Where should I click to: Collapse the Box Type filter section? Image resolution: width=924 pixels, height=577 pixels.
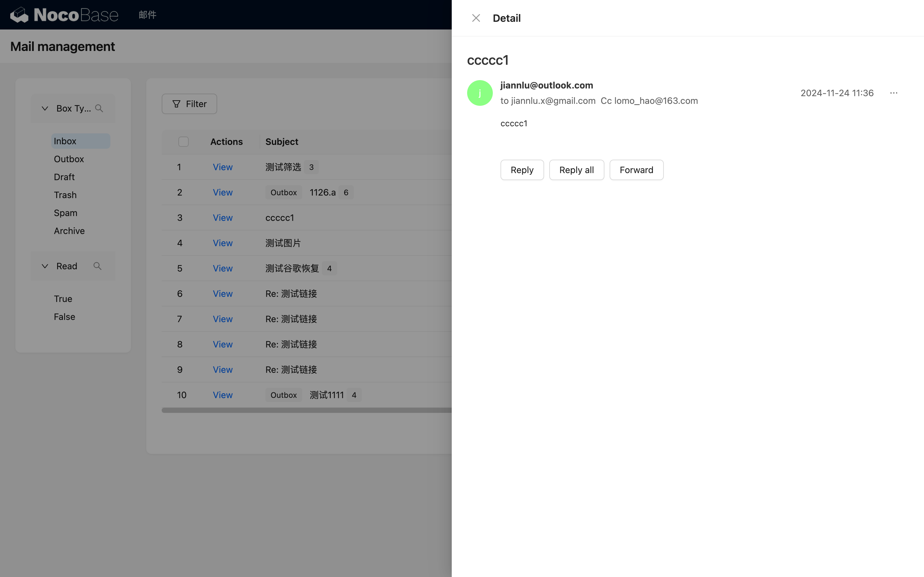click(x=45, y=108)
